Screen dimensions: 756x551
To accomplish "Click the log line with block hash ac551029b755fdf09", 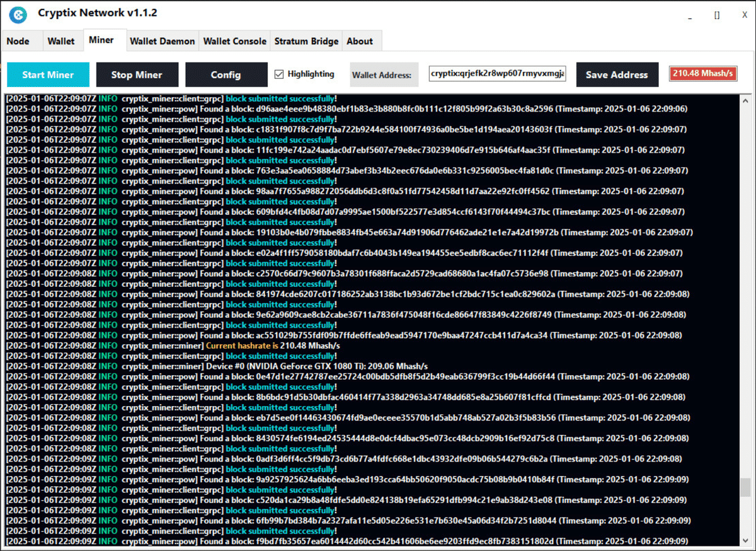I will pyautogui.click(x=344, y=335).
